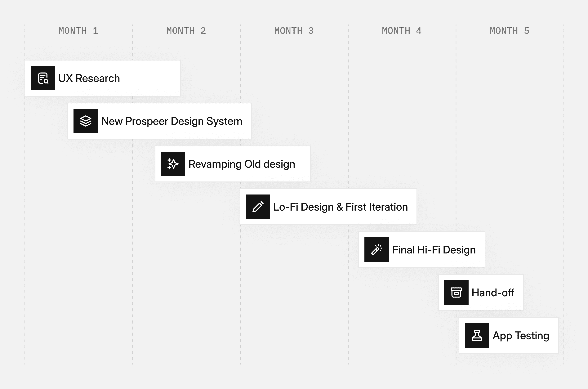Click the layers icon for Design System
This screenshot has height=389, width=588.
coord(86,121)
